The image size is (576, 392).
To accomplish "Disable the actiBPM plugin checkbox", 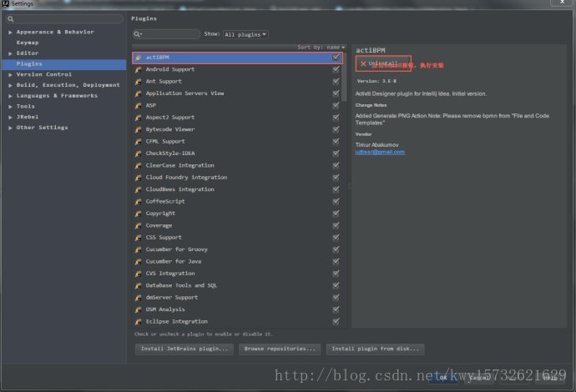I will click(336, 58).
